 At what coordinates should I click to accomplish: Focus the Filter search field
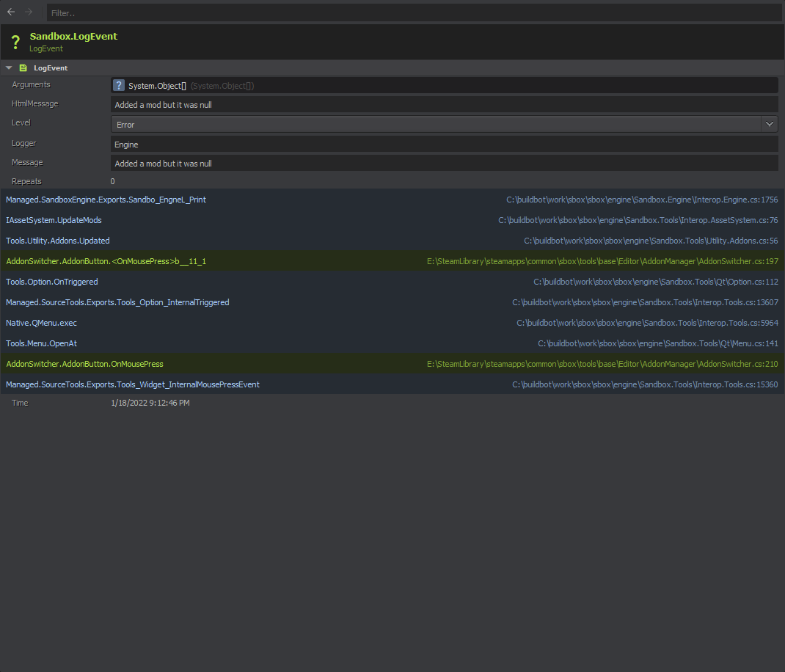coord(414,13)
